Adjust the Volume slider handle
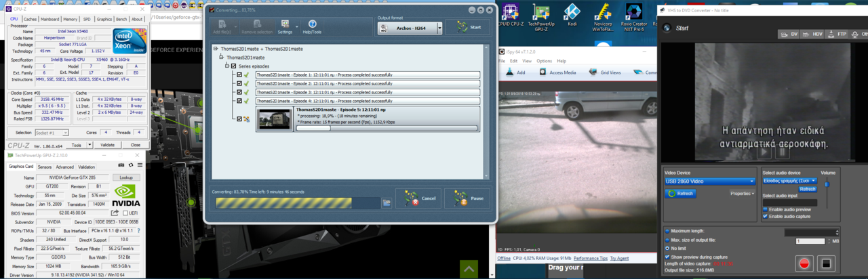The height and width of the screenshot is (279, 868). coord(827,184)
